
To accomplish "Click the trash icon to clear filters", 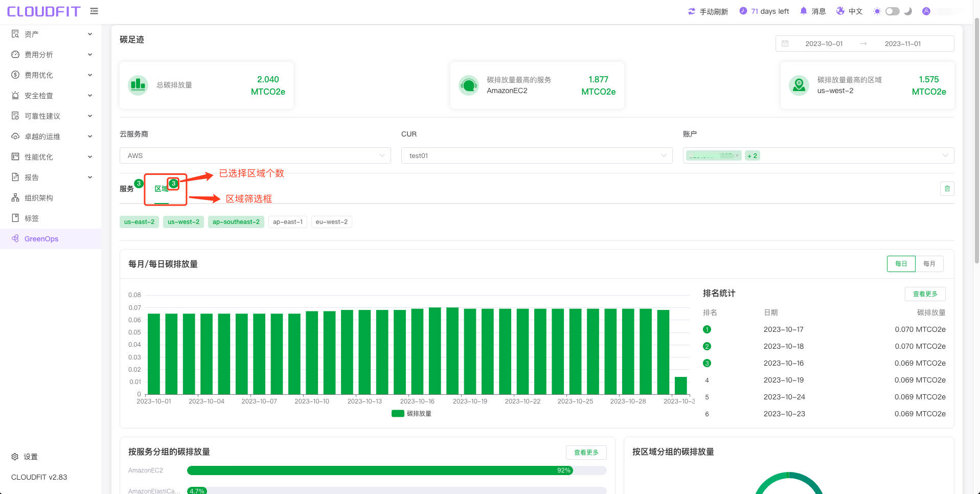I will click(x=947, y=189).
